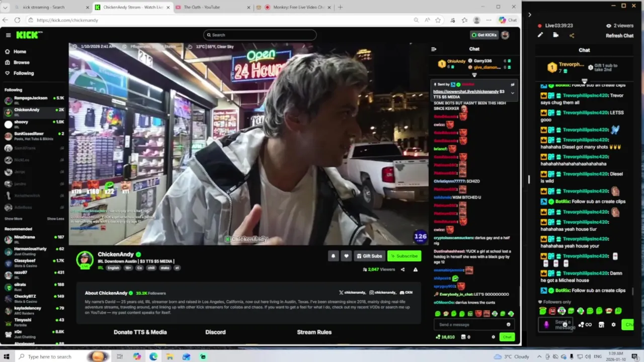Add page to favorites star icon
This screenshot has height=362, width=644.
(x=438, y=20)
